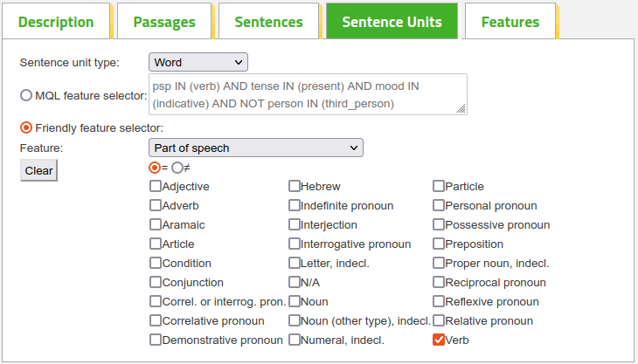Enable the Noun checkbox
638x364 pixels.
295,301
